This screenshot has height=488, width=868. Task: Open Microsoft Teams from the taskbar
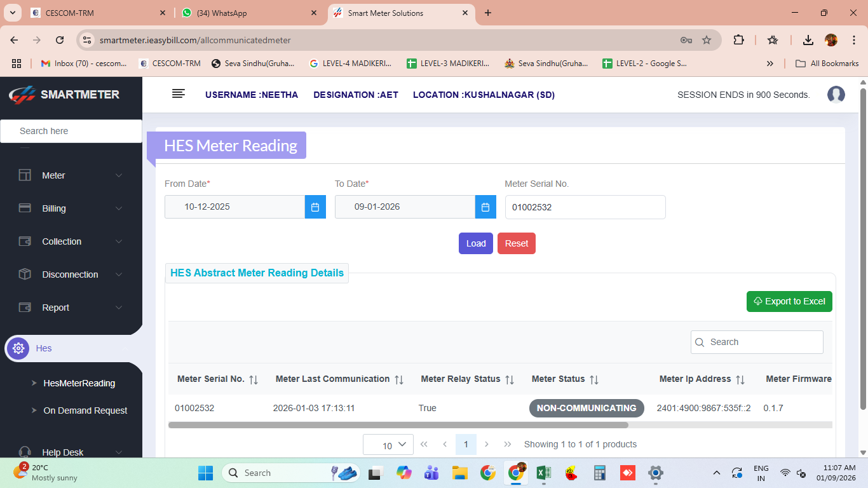pos(431,473)
